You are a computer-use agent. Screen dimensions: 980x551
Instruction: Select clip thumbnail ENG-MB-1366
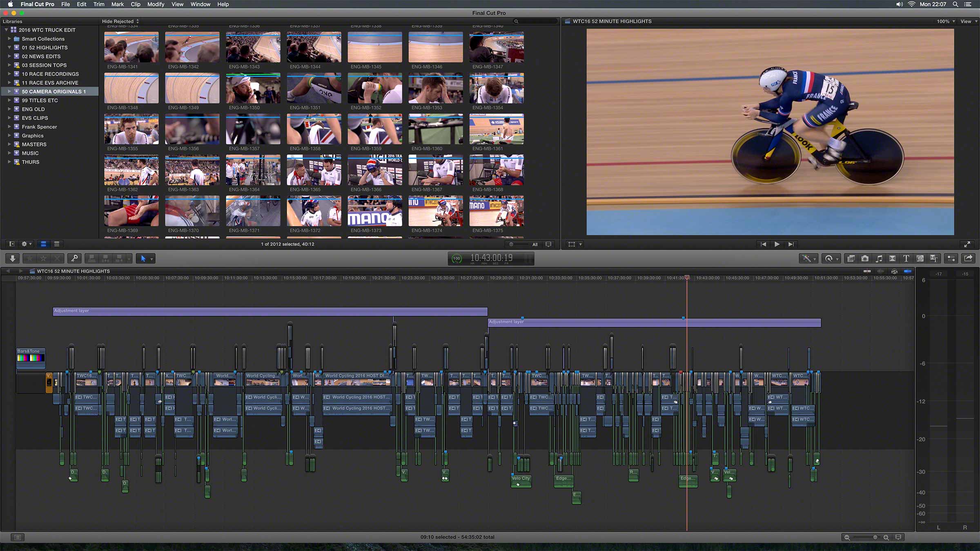pyautogui.click(x=375, y=170)
